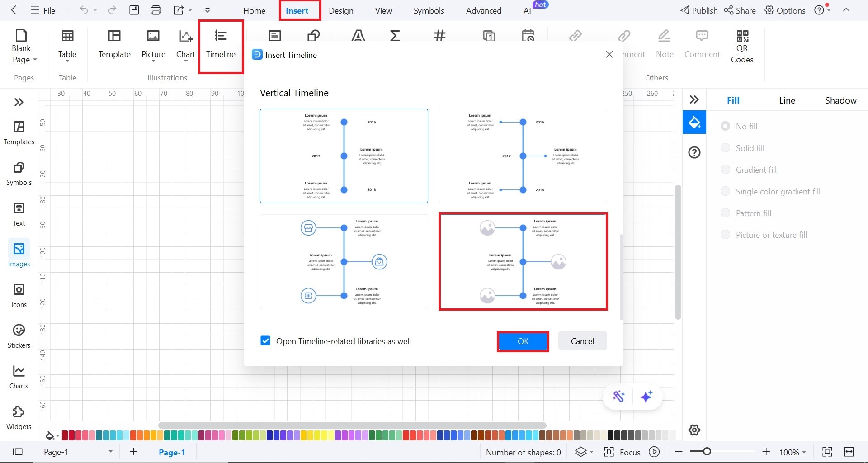Open the QR Codes tool
The image size is (868, 463).
(742, 47)
